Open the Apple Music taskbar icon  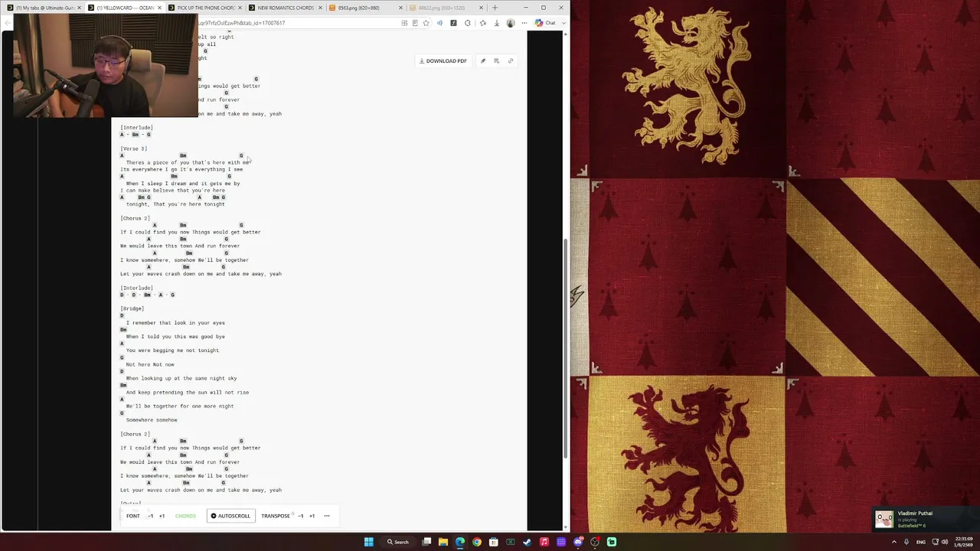pyautogui.click(x=544, y=542)
